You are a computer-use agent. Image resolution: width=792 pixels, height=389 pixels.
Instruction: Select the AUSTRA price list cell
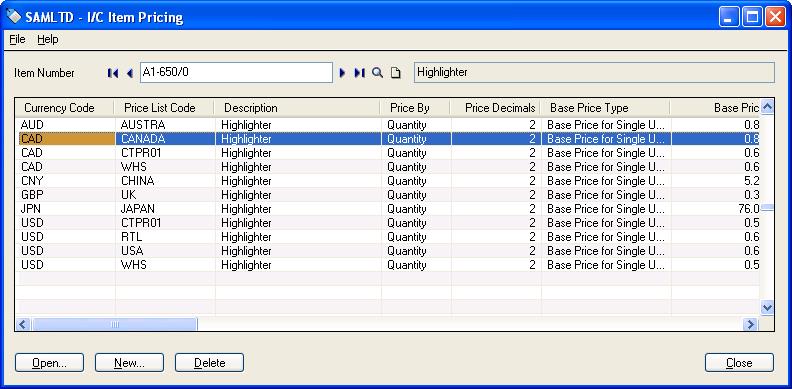tap(166, 125)
